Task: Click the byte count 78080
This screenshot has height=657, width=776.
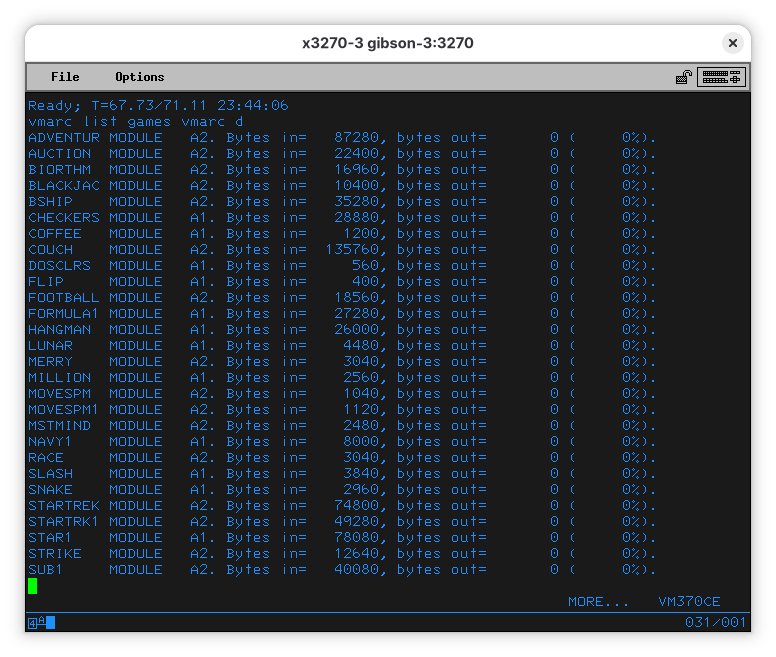Action: tap(356, 538)
